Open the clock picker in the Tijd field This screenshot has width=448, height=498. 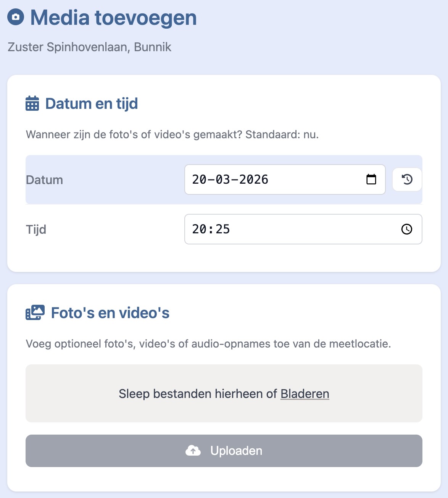coord(406,229)
